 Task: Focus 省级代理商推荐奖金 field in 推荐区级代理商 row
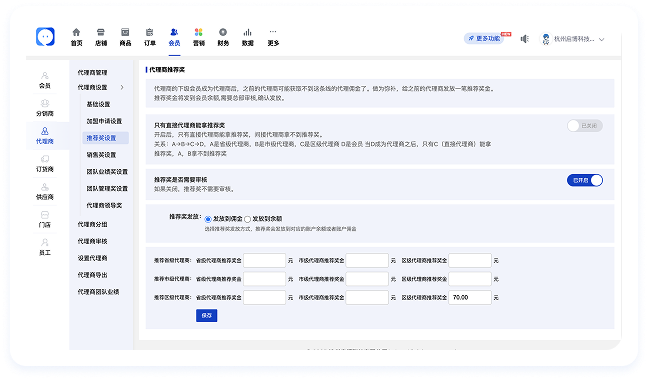tap(264, 297)
